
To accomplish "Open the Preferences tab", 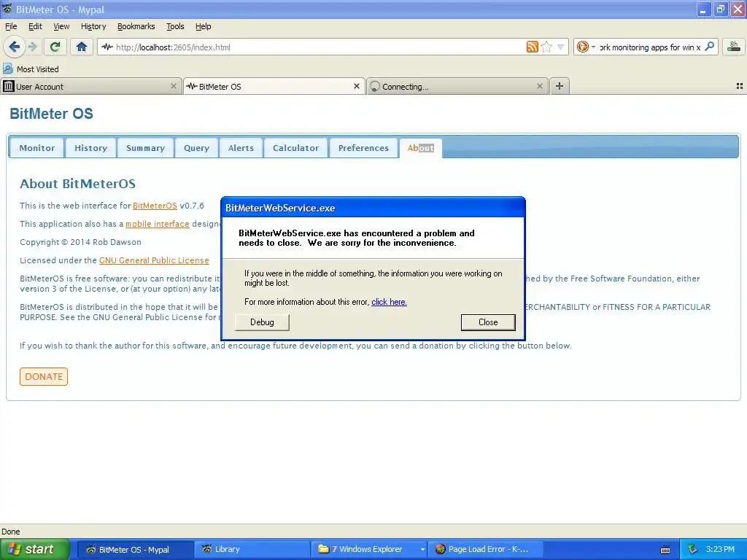I will click(x=363, y=148).
